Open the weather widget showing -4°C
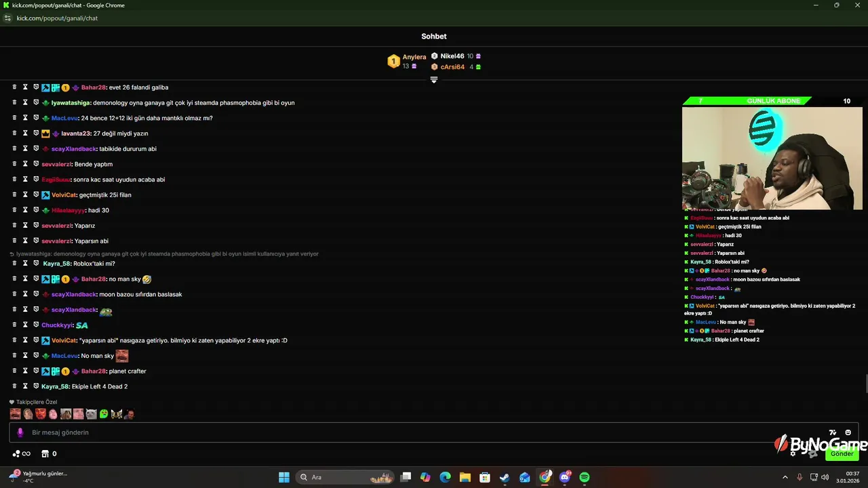The image size is (868, 488). [38, 477]
